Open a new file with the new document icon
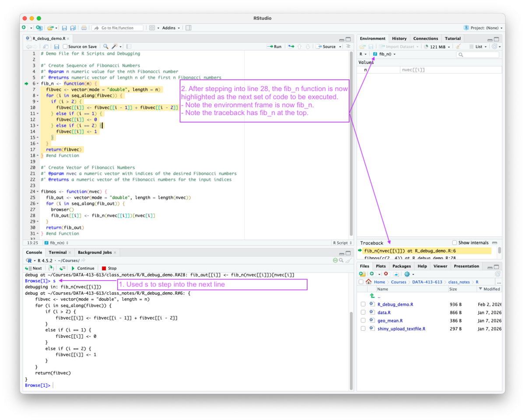Image resolution: width=525 pixels, height=420 pixels. pyautogui.click(x=24, y=28)
